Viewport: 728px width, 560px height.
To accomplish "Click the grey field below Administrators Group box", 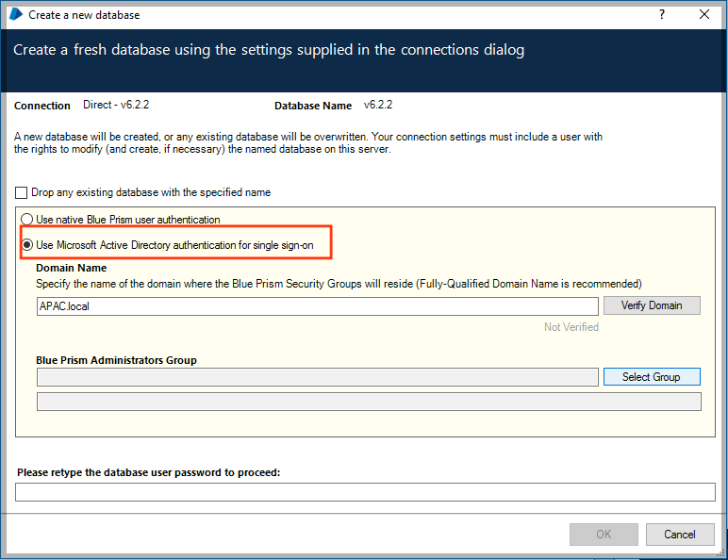I will pos(368,403).
